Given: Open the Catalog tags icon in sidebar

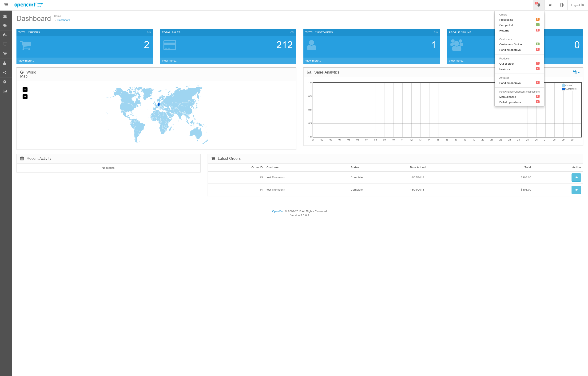Looking at the screenshot, I should [x=5, y=25].
